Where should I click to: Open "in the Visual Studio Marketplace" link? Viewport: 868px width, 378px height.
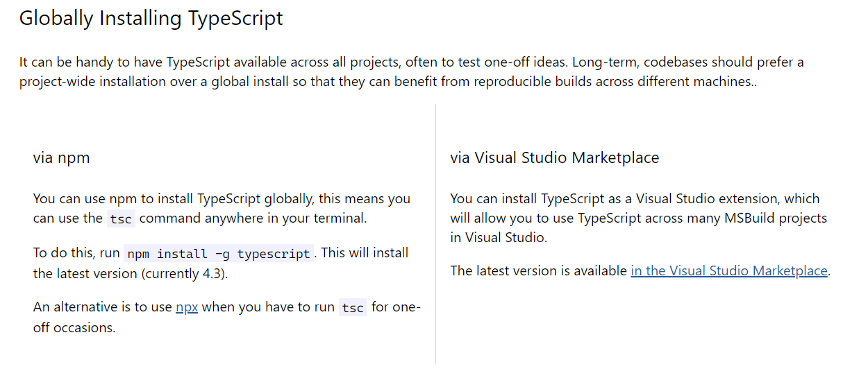pyautogui.click(x=729, y=270)
